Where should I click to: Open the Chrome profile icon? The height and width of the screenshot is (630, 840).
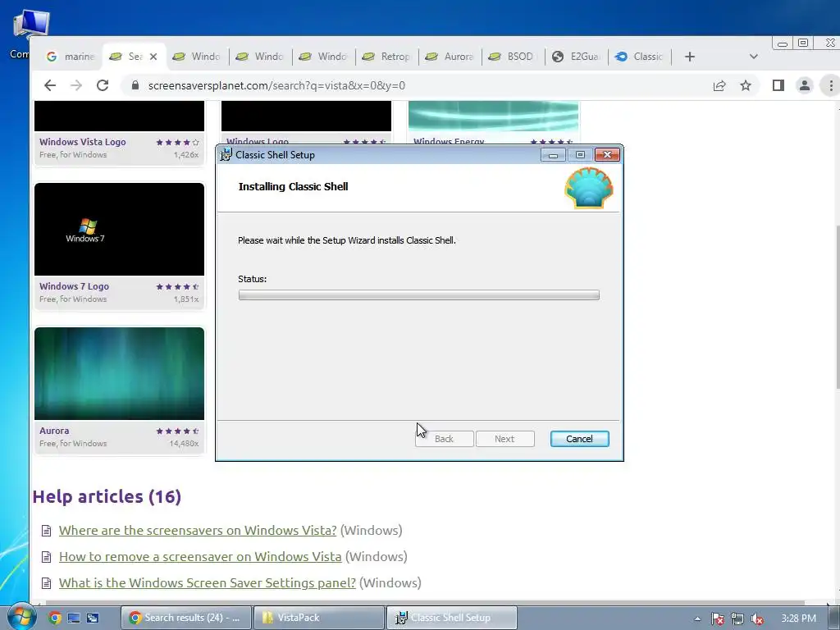804,85
